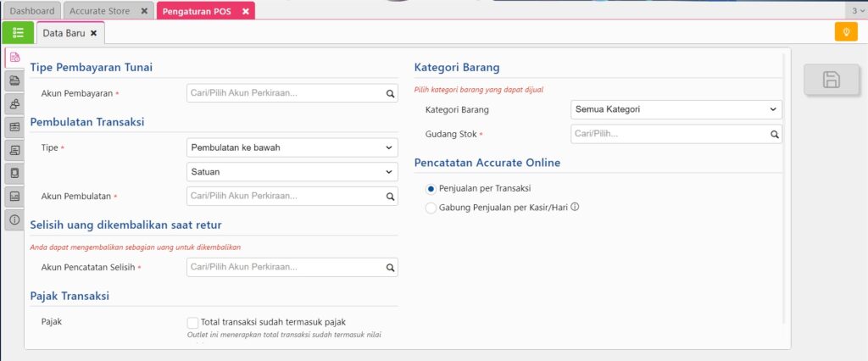Select Penjualan per Transaksi radio option
The height and width of the screenshot is (361, 868).
click(431, 188)
